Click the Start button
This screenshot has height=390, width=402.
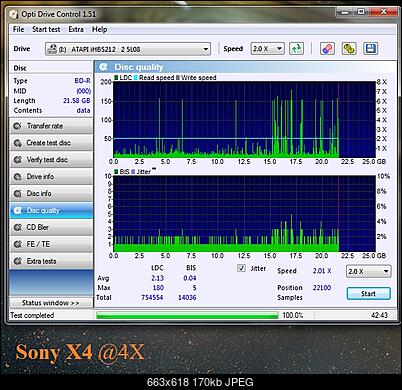[368, 294]
